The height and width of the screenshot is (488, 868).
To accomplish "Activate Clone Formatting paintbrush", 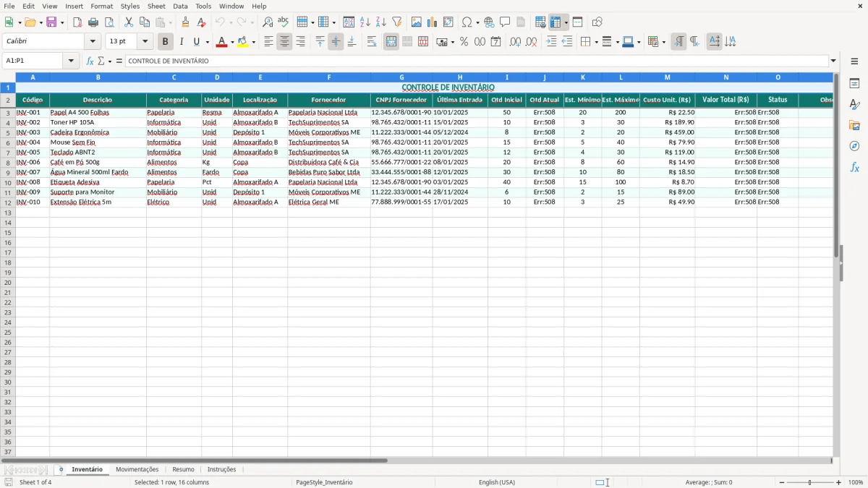I will point(186,22).
